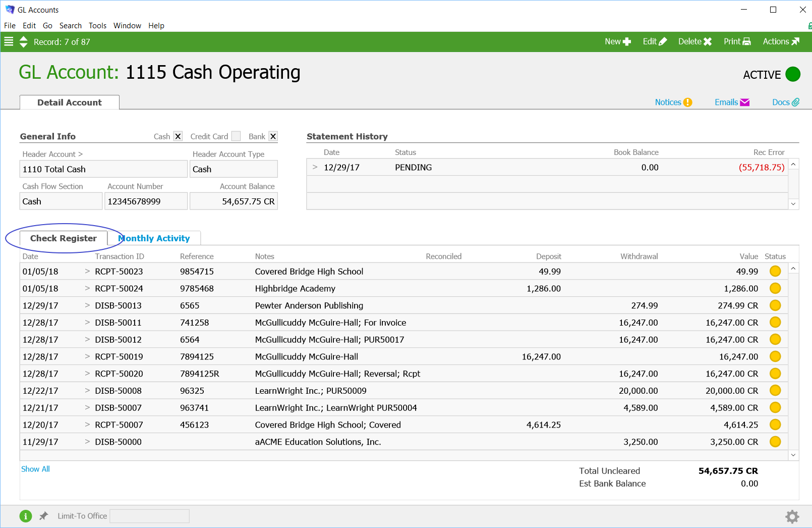The width and height of the screenshot is (812, 528).
Task: Toggle the Cash checkbox
Action: point(178,136)
